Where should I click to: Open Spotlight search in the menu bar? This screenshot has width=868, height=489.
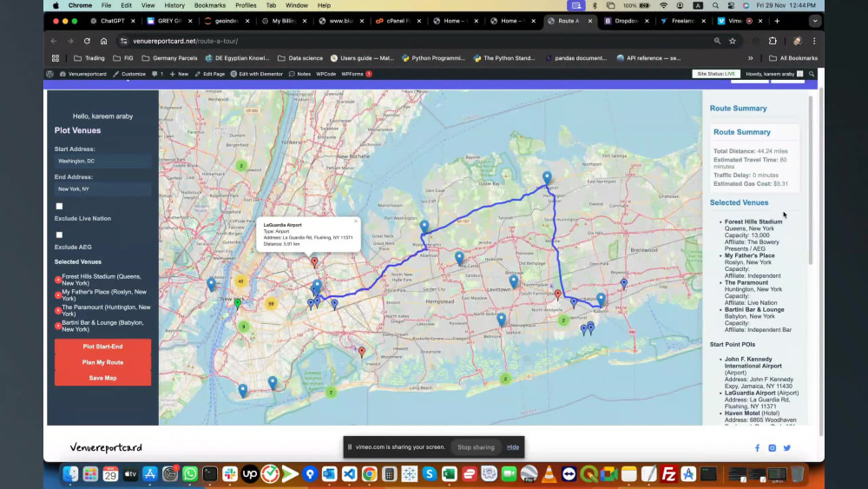[x=715, y=5]
